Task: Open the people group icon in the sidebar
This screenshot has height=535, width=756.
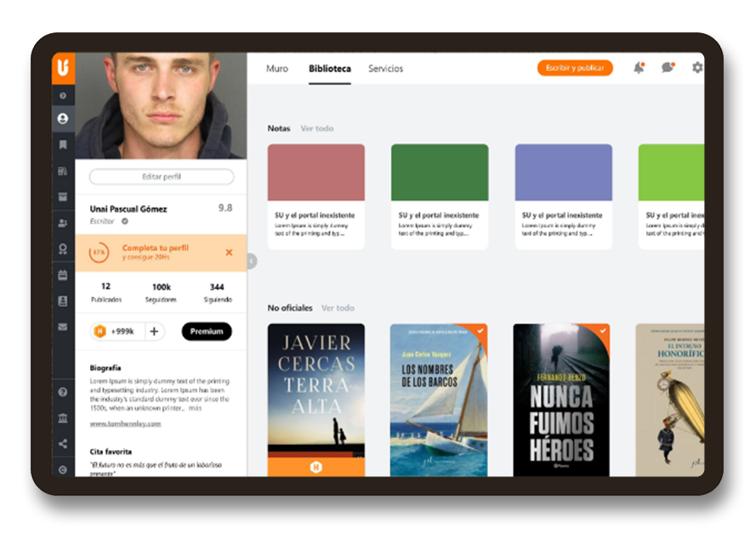Action: click(x=63, y=223)
